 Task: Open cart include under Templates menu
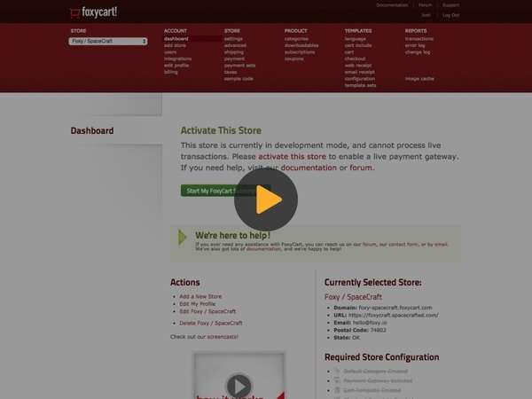(x=358, y=45)
